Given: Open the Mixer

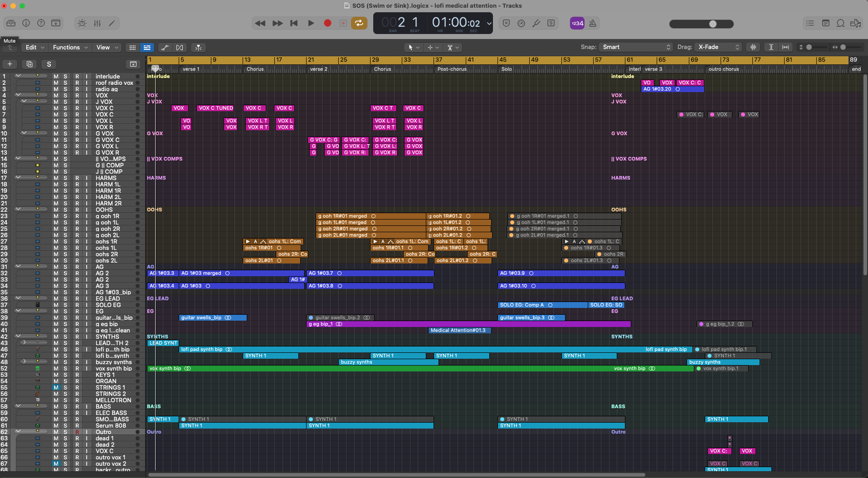Looking at the screenshot, I should coord(97,23).
